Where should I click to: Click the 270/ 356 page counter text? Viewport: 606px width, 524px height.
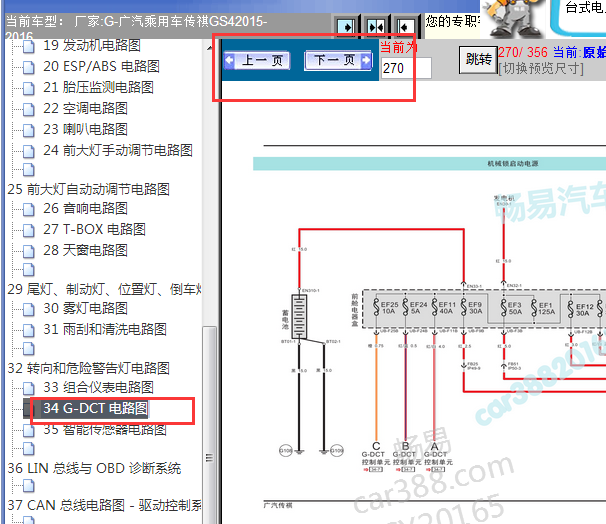coord(523,52)
